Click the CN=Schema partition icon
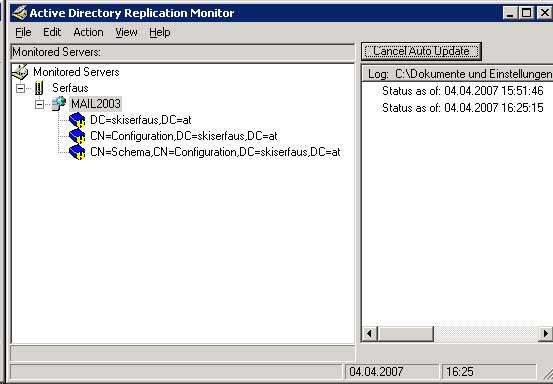 click(x=77, y=152)
